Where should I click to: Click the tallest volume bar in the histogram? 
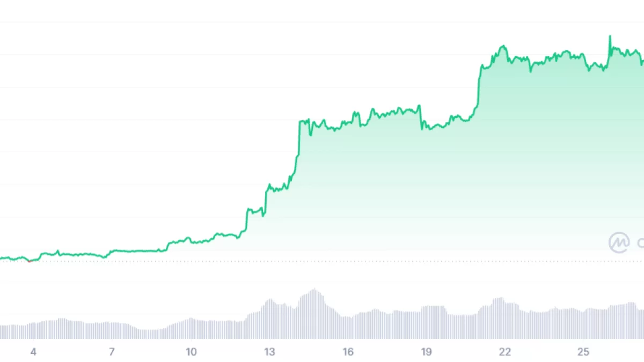pyautogui.click(x=313, y=291)
